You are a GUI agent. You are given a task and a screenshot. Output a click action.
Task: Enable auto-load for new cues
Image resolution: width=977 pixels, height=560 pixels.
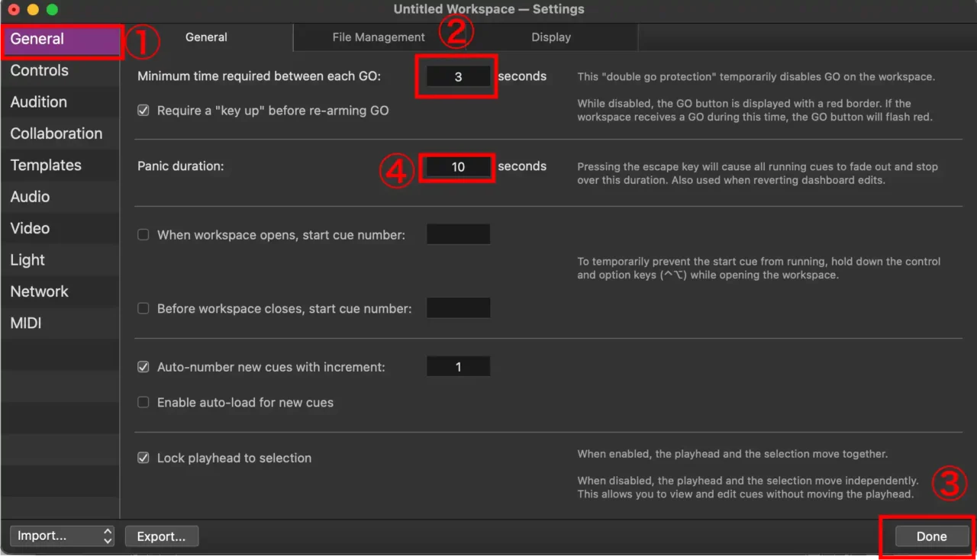click(143, 402)
